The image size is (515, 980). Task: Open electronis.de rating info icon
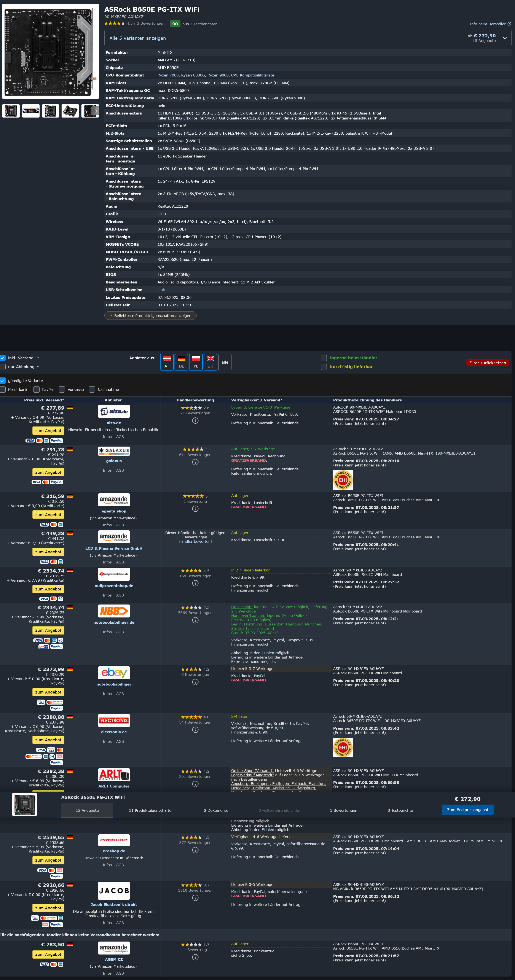click(x=195, y=730)
